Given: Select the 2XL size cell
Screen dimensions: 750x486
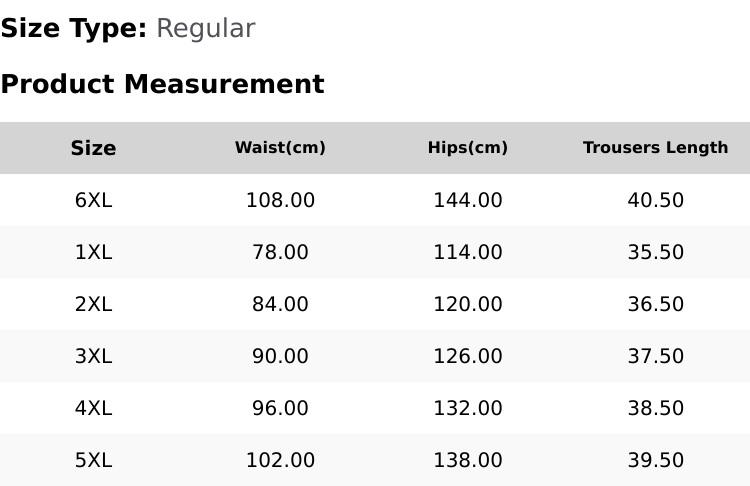Looking at the screenshot, I should tap(93, 304).
